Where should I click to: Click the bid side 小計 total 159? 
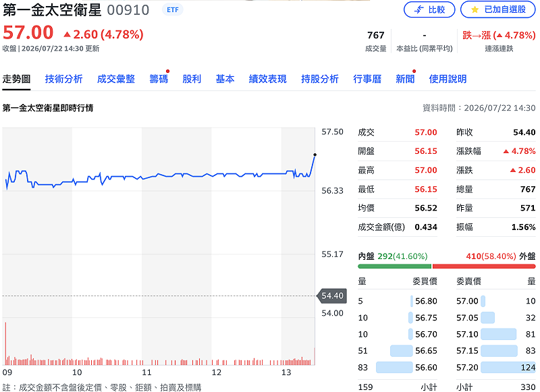(x=365, y=387)
